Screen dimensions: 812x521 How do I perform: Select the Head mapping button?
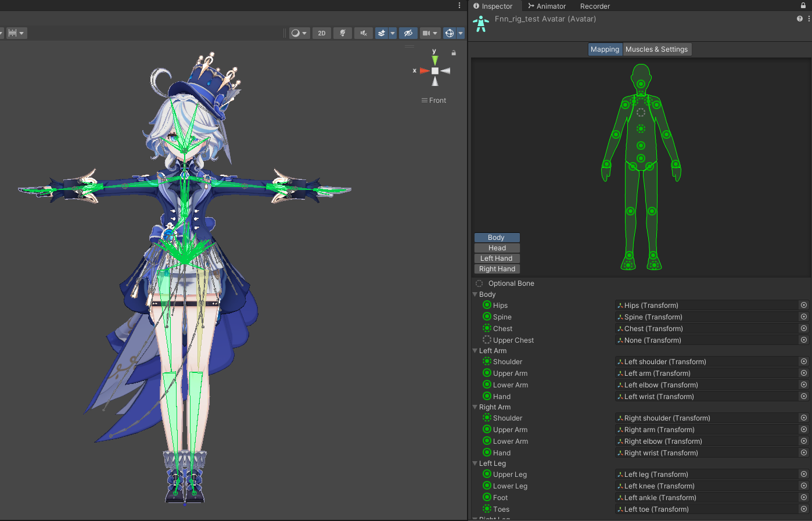(x=497, y=248)
